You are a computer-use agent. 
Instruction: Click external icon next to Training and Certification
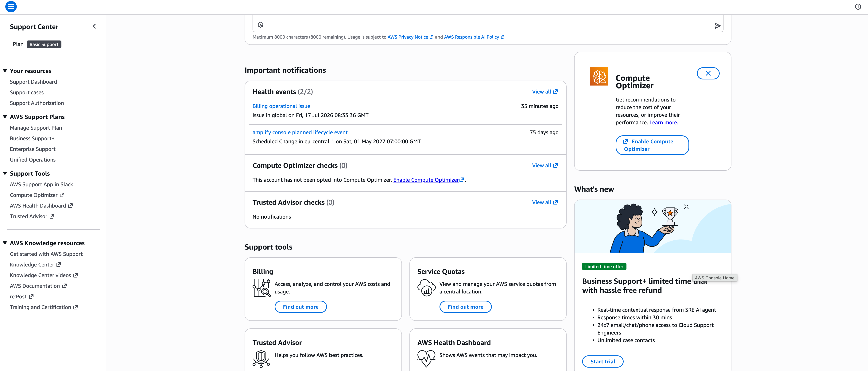[76, 307]
